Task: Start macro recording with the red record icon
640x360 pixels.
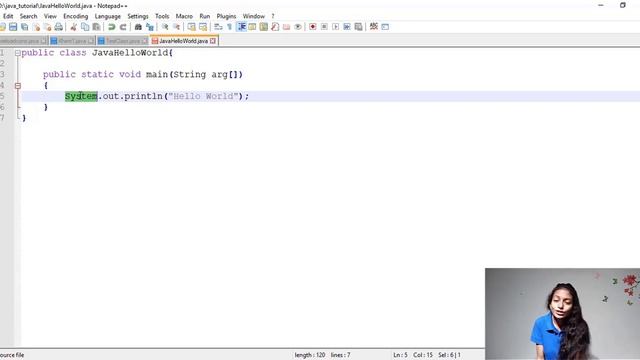Action: [313, 27]
